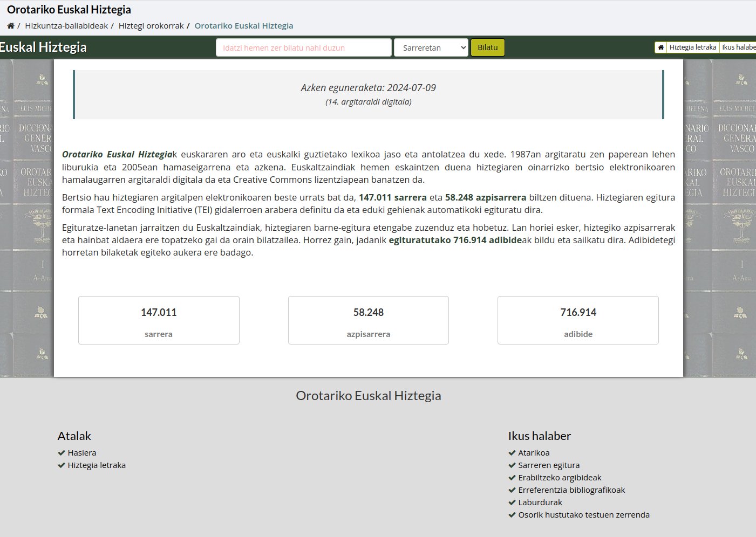This screenshot has width=756, height=537.
Task: Open the Hiztegi orokorrak breadcrumb link
Action: click(151, 26)
